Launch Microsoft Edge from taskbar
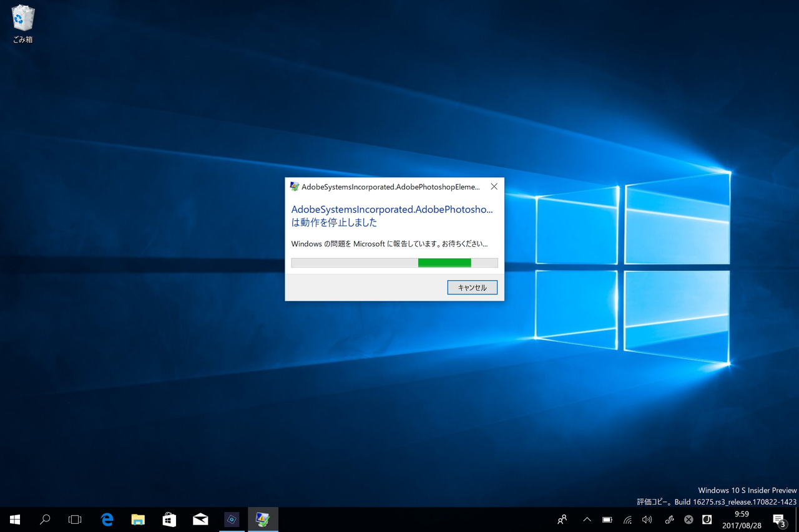This screenshot has width=799, height=532. [107, 520]
